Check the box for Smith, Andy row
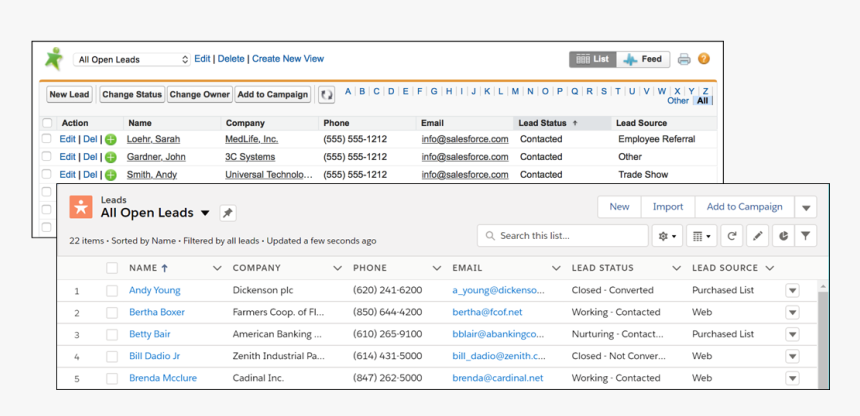860x416 pixels. pos(47,175)
